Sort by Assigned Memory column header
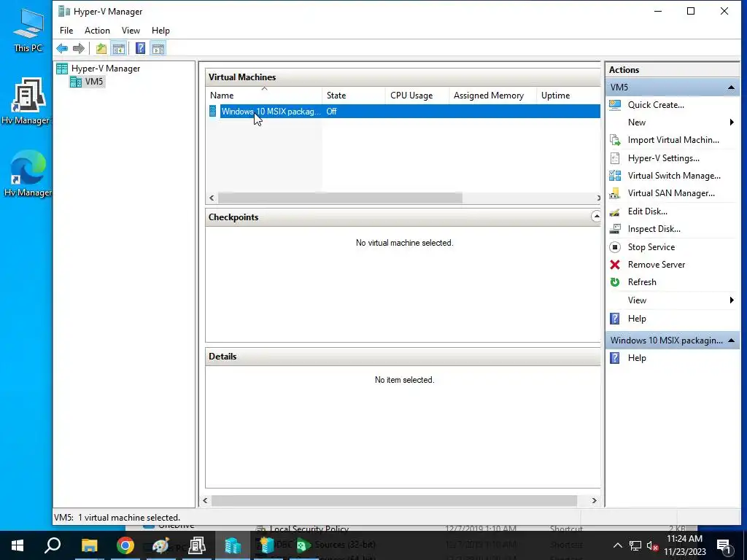Screen dimensions: 747x560 tap(492, 96)
